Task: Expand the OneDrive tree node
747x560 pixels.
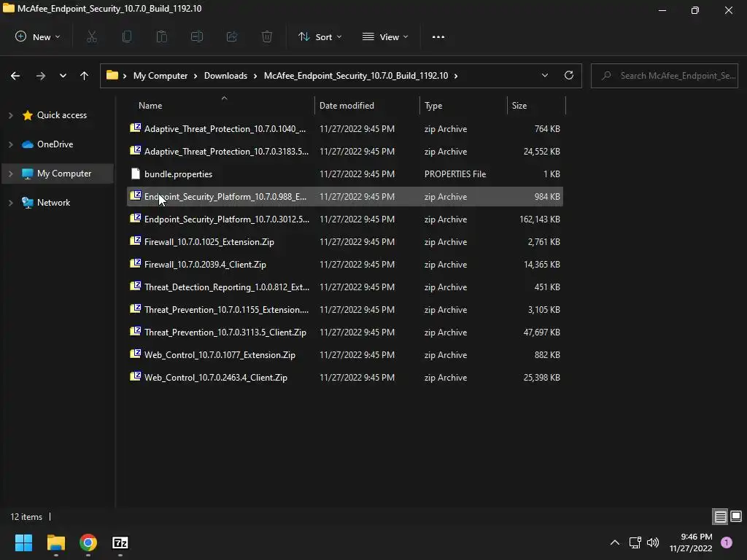Action: [10, 144]
